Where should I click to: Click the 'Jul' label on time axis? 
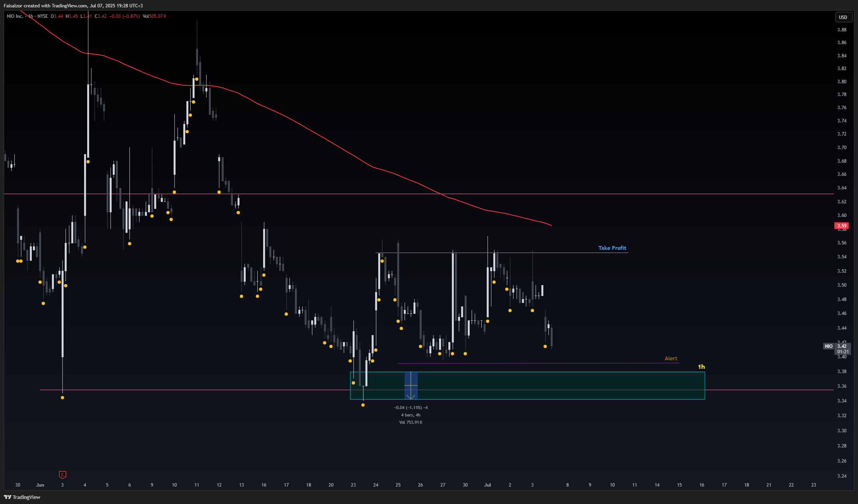click(488, 485)
